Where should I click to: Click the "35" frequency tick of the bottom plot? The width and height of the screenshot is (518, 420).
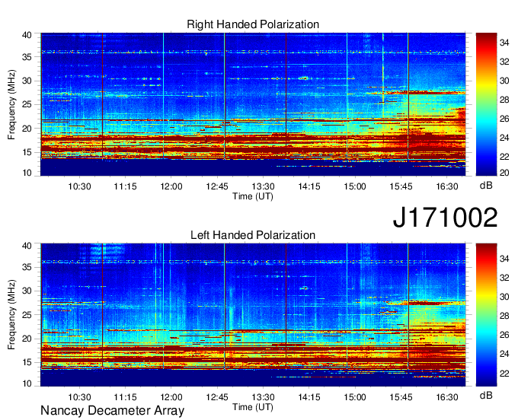point(27,267)
